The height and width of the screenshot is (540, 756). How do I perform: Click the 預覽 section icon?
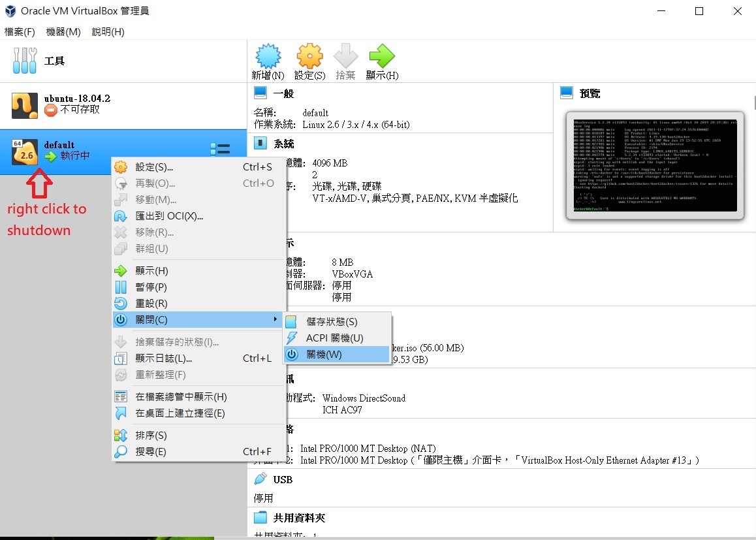click(567, 93)
